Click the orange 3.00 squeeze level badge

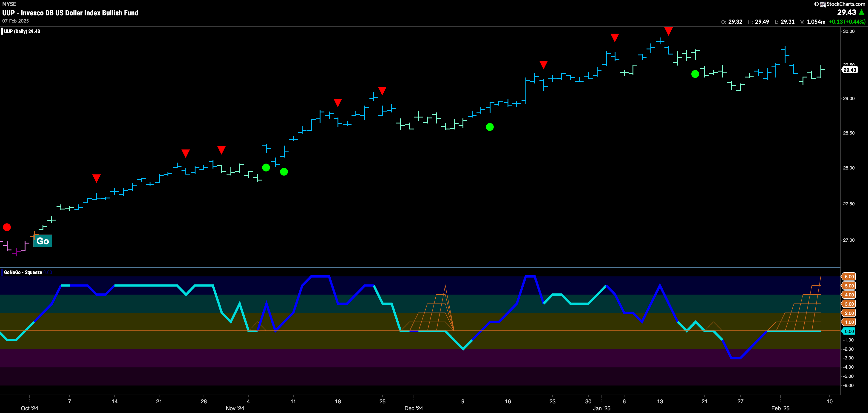coord(849,304)
